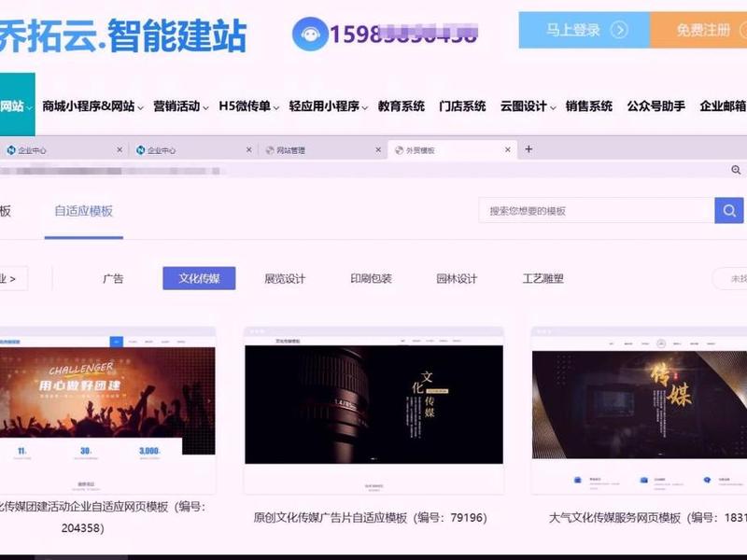
Task: Open the camera lens 文化传媒 template thumbnail
Action: [373, 411]
